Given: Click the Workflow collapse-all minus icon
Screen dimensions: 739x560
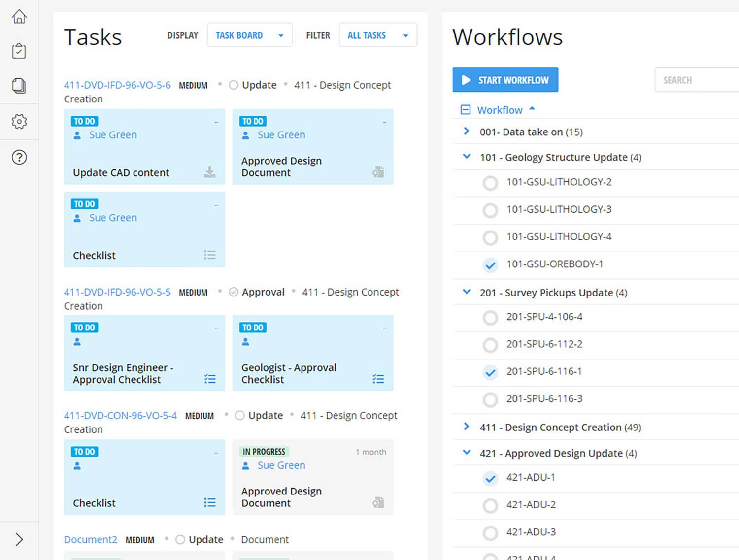Looking at the screenshot, I should [465, 109].
